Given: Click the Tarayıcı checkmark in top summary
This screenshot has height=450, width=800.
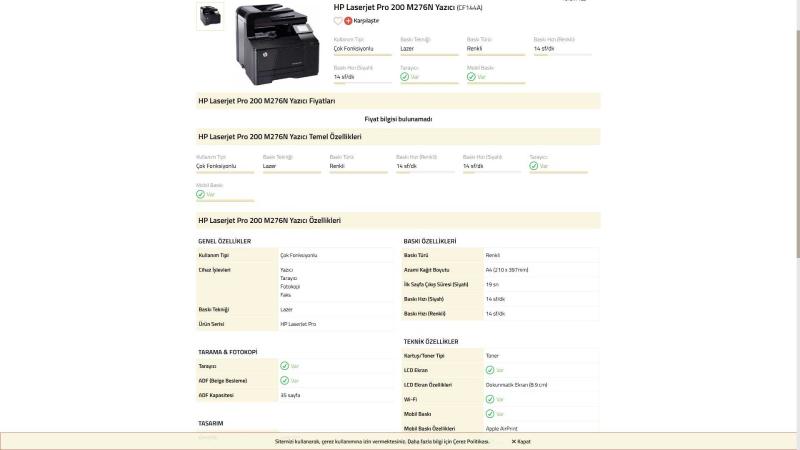Looking at the screenshot, I should 404,76.
